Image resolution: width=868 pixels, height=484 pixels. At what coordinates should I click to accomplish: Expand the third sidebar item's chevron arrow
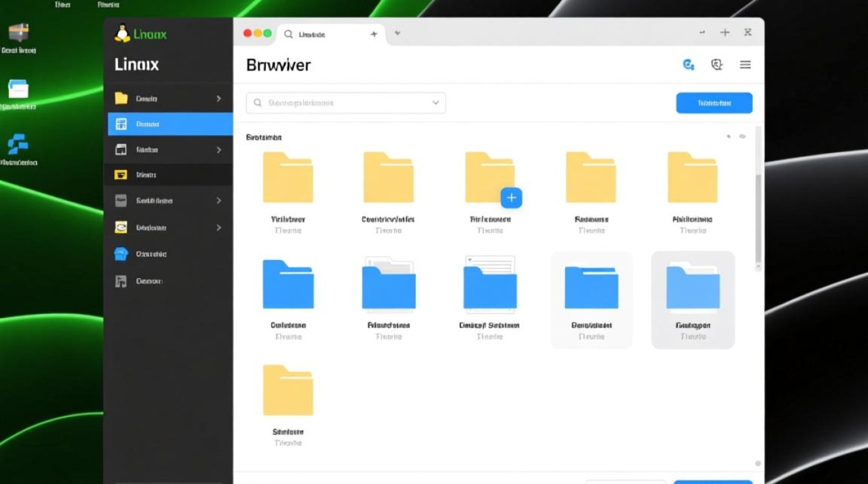[218, 150]
